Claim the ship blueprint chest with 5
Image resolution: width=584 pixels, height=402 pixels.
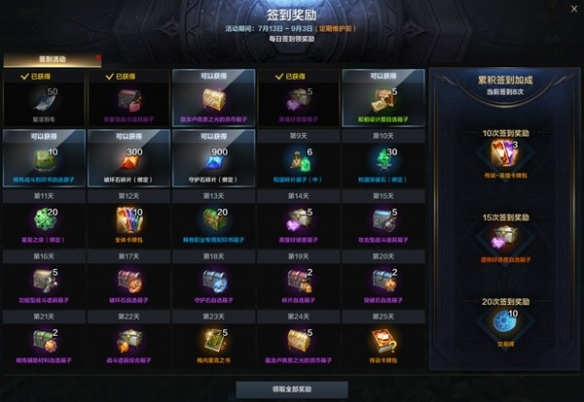pyautogui.click(x=384, y=99)
